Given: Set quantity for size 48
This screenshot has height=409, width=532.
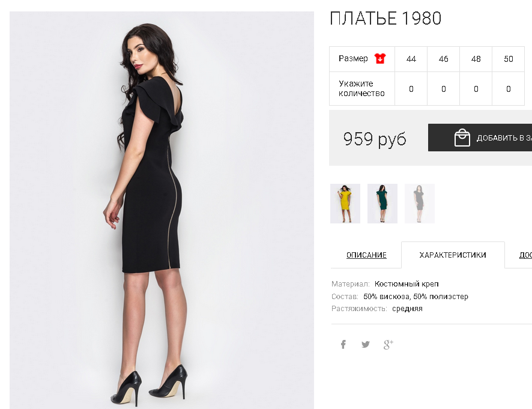Looking at the screenshot, I should (476, 89).
